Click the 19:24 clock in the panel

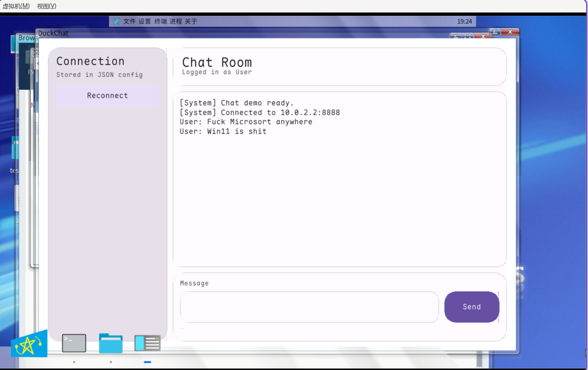coord(464,21)
